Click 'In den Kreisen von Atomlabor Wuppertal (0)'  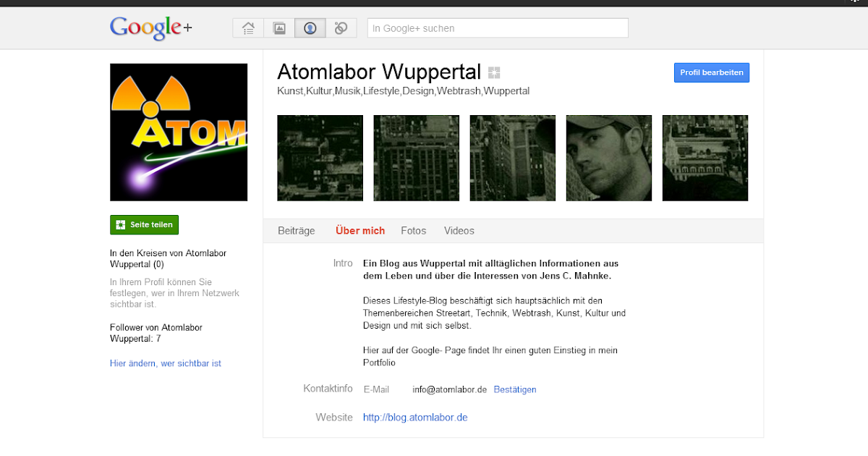point(168,259)
